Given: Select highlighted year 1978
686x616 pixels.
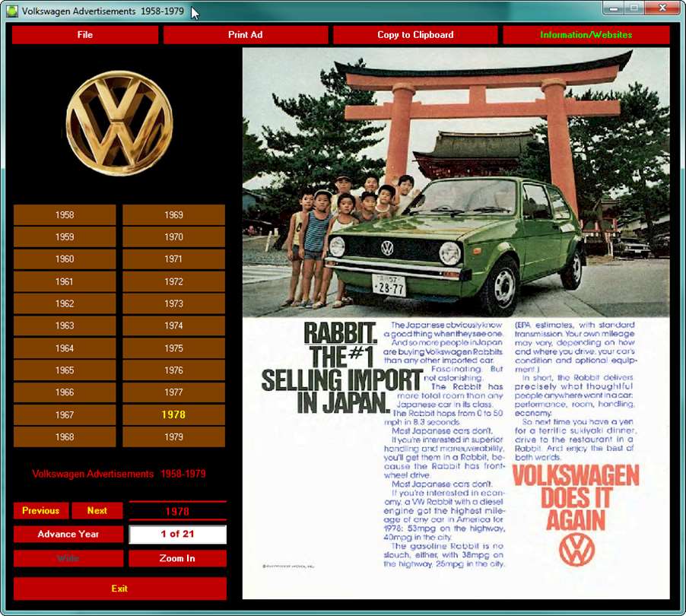Looking at the screenshot, I should [173, 414].
